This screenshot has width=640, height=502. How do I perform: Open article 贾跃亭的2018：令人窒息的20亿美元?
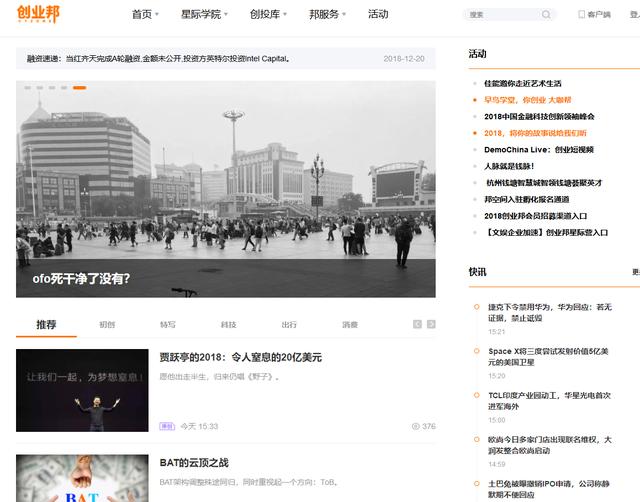(x=240, y=358)
